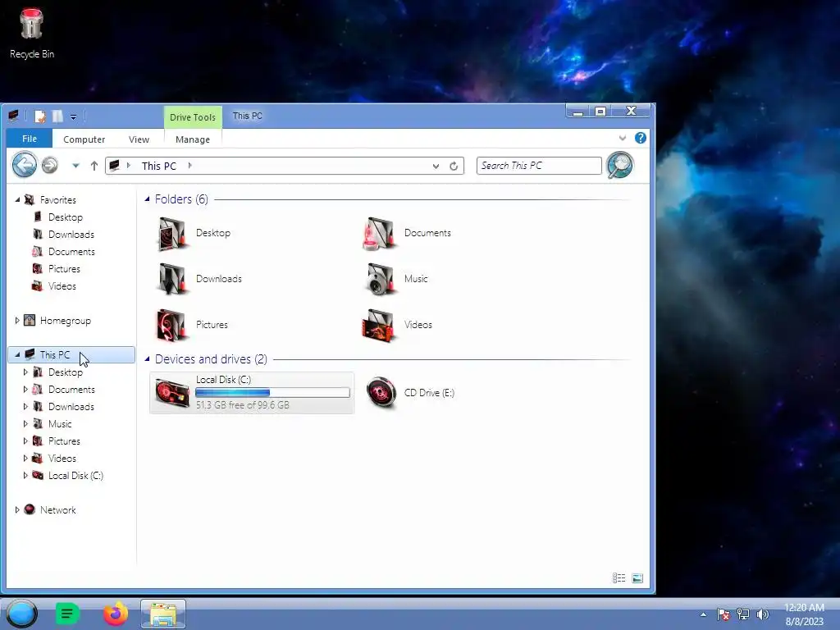Select the Drive Tools contextual tab

click(193, 117)
